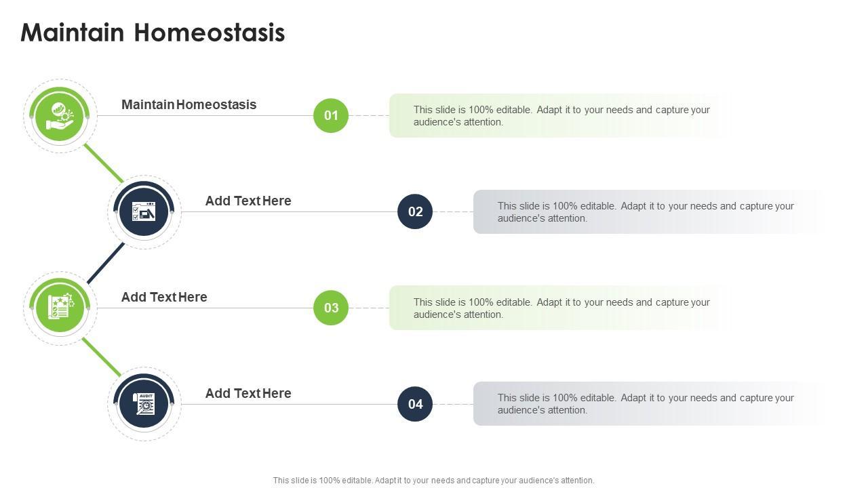Screen dimensions: 868x488
Task: Click the slide title Maintain Homeostasis
Action: click(x=153, y=33)
